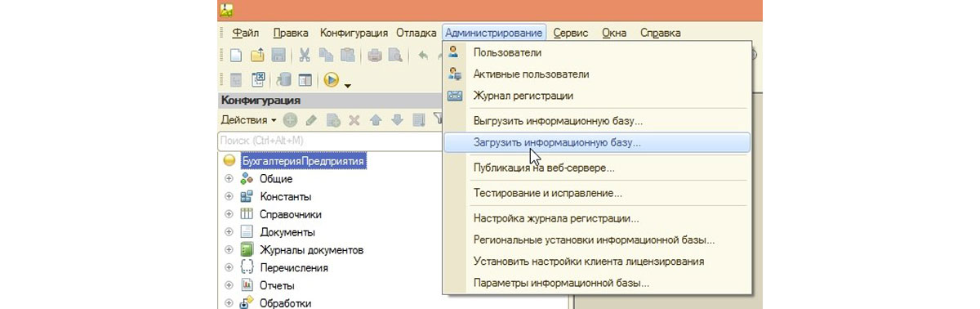
Task: Expand the Справочники tree node
Action: 229,214
